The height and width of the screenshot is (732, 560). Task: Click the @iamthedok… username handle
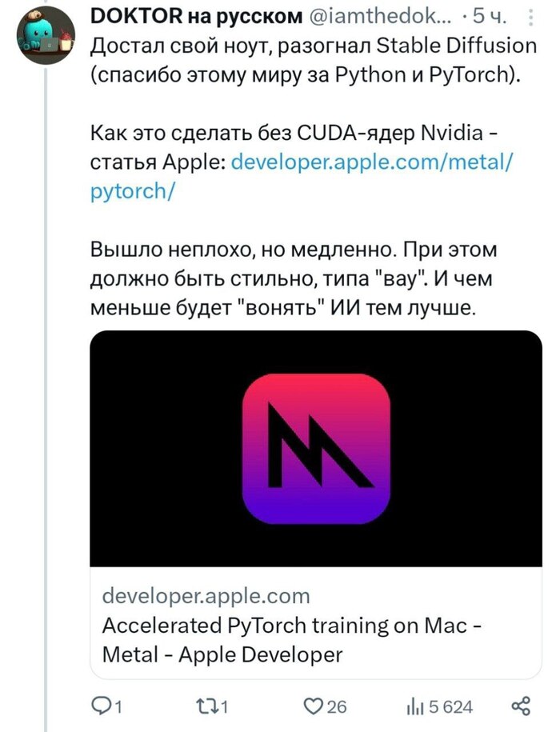tap(374, 16)
